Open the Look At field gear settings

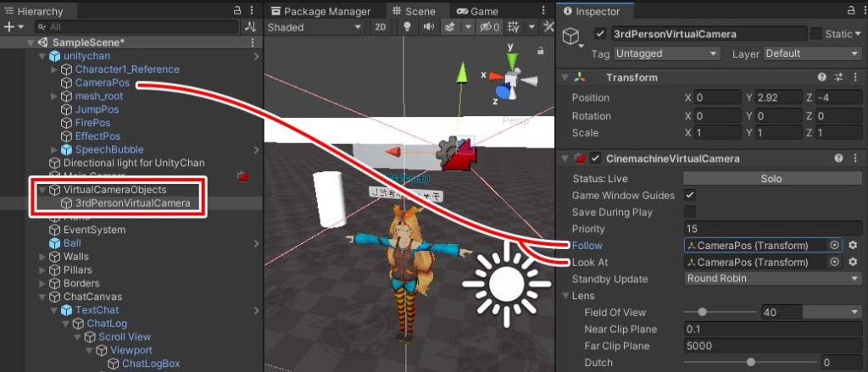point(853,262)
